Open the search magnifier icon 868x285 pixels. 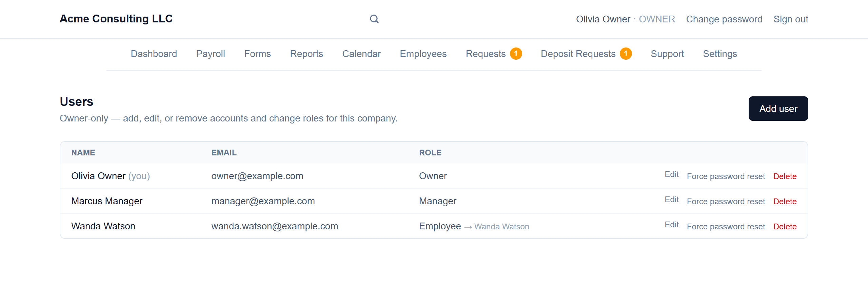click(374, 19)
